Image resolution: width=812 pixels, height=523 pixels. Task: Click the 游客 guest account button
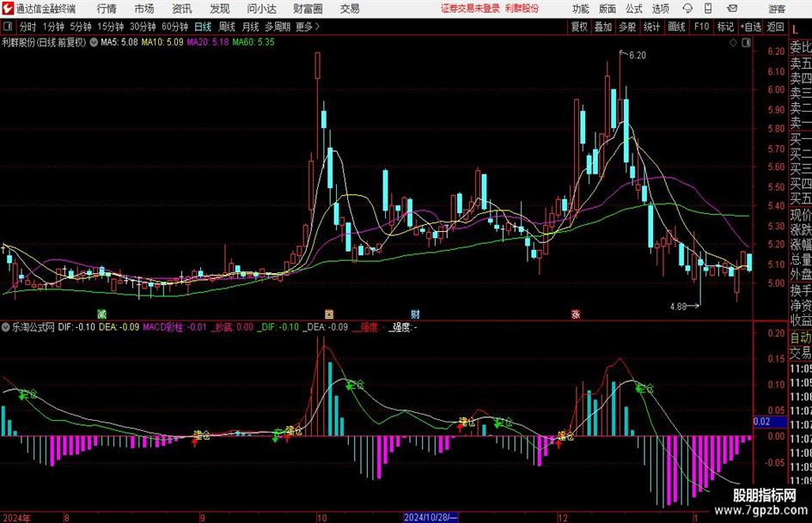point(777,9)
